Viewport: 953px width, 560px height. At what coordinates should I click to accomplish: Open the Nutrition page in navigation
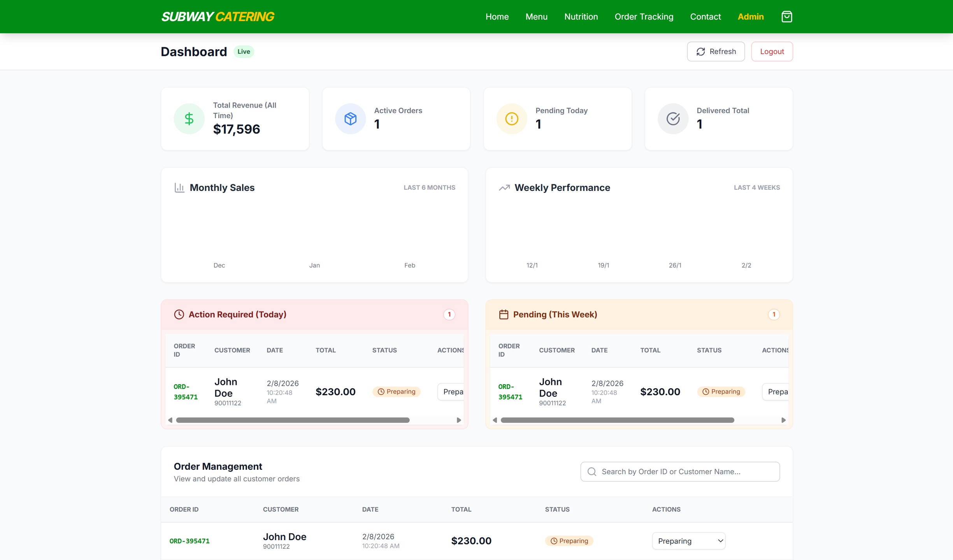tap(581, 17)
